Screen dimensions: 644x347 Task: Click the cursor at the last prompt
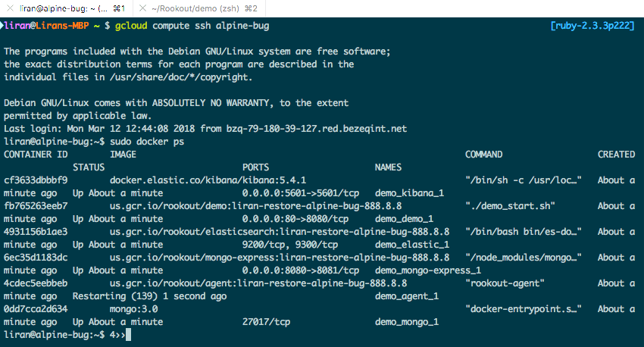[x=128, y=335]
